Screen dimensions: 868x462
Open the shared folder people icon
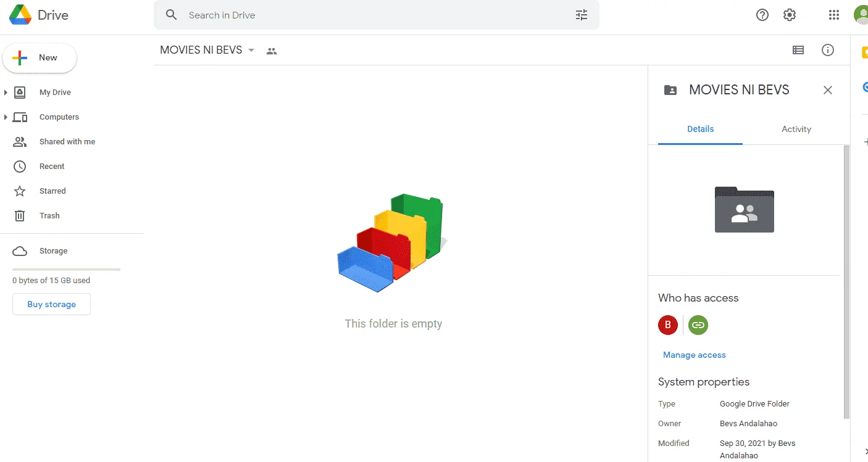(272, 51)
